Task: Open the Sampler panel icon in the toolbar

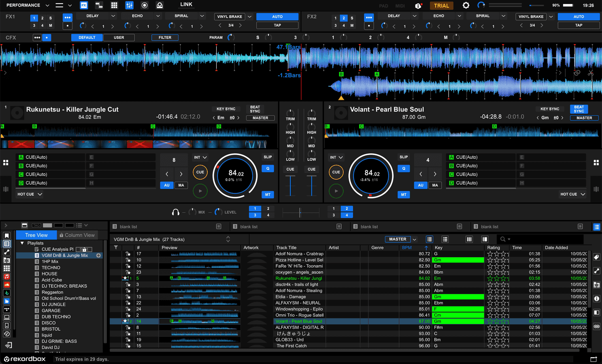Action: [115, 5]
